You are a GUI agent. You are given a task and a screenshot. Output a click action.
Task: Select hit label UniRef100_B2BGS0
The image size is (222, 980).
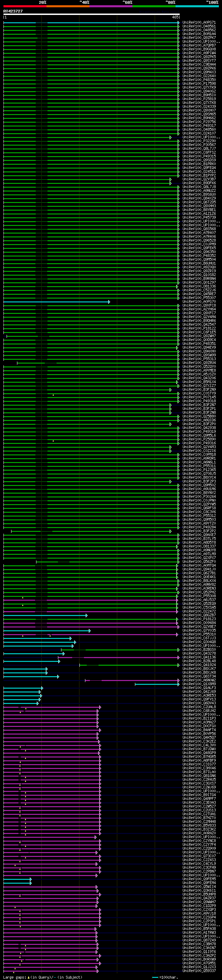click(x=199, y=650)
